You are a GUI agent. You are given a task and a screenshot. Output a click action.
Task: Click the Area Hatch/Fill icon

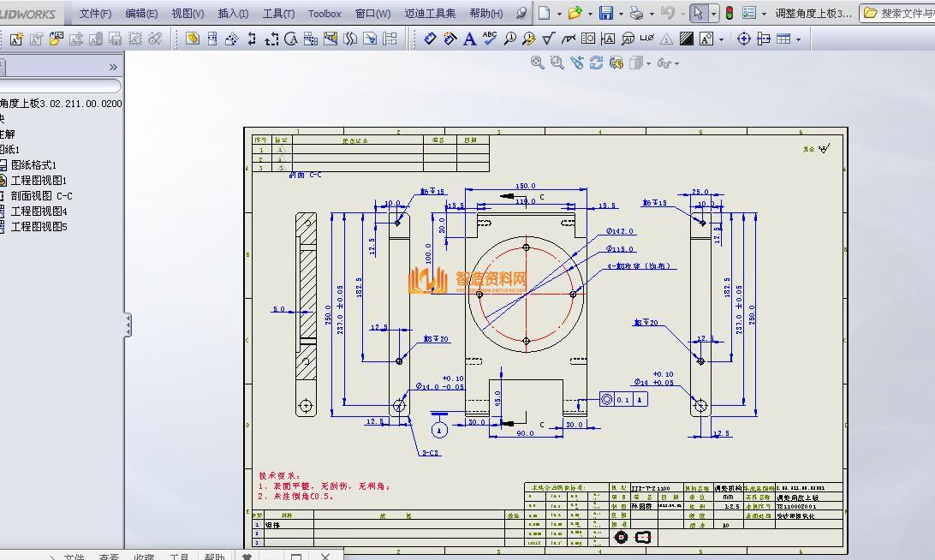pyautogui.click(x=687, y=39)
